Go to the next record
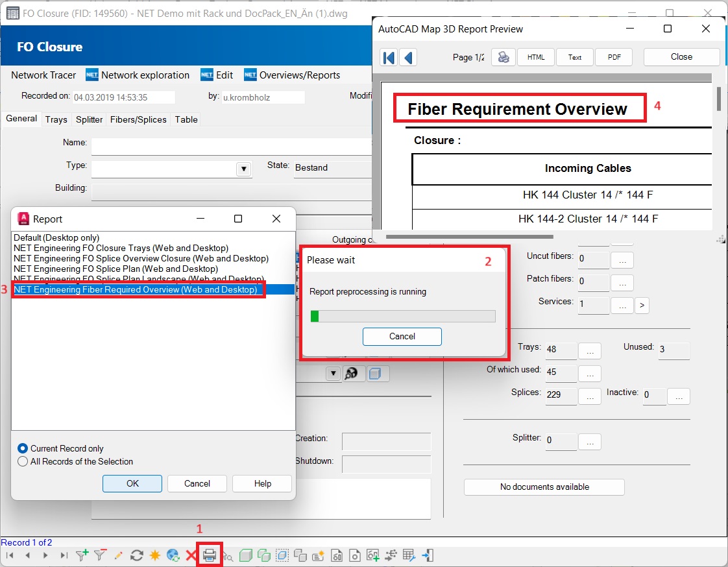 (45, 555)
